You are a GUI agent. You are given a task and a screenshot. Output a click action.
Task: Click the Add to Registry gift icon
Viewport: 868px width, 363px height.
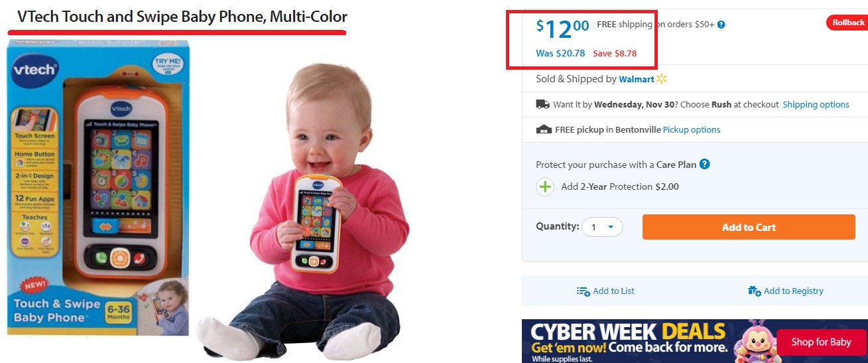pos(754,291)
